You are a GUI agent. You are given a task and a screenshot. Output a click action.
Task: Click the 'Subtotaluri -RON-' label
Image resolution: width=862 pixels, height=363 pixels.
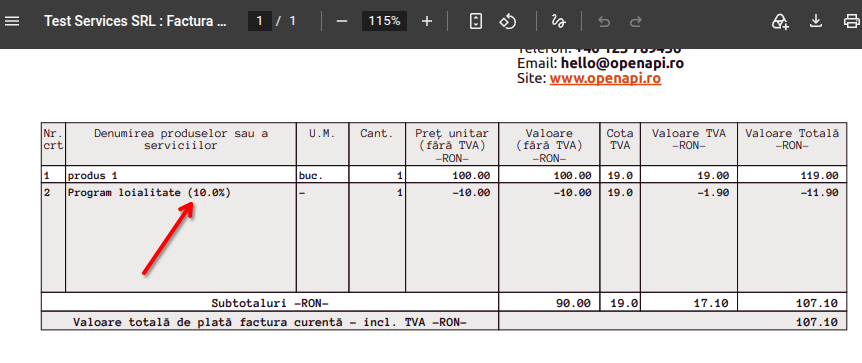click(x=270, y=303)
